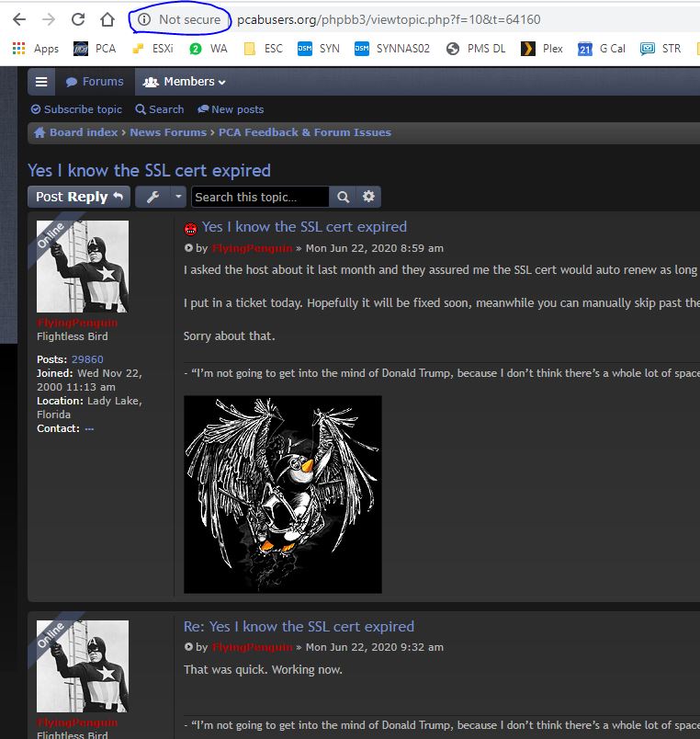
Task: Open advanced search gear icon
Action: point(368,197)
